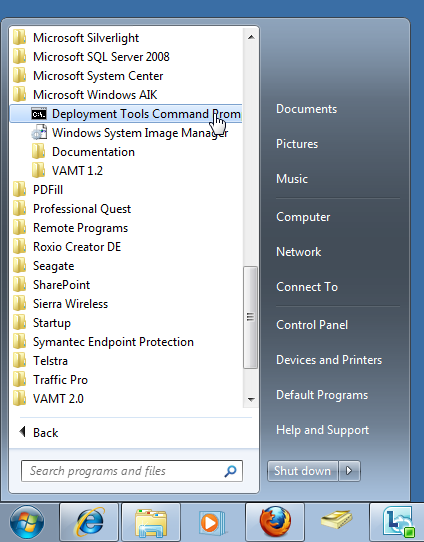Open the Pictures library
The width and height of the screenshot is (424, 542).
(297, 144)
